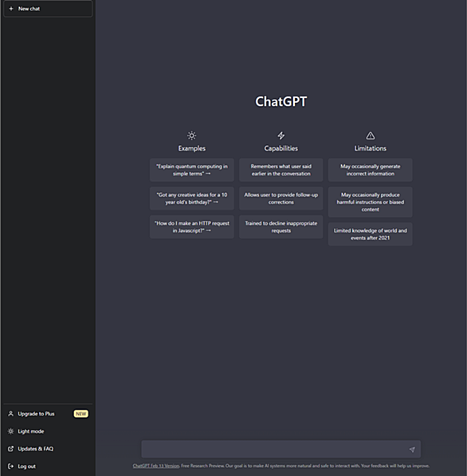Click the Examples sun icon
Image resolution: width=467 pixels, height=476 pixels.
[x=192, y=136]
